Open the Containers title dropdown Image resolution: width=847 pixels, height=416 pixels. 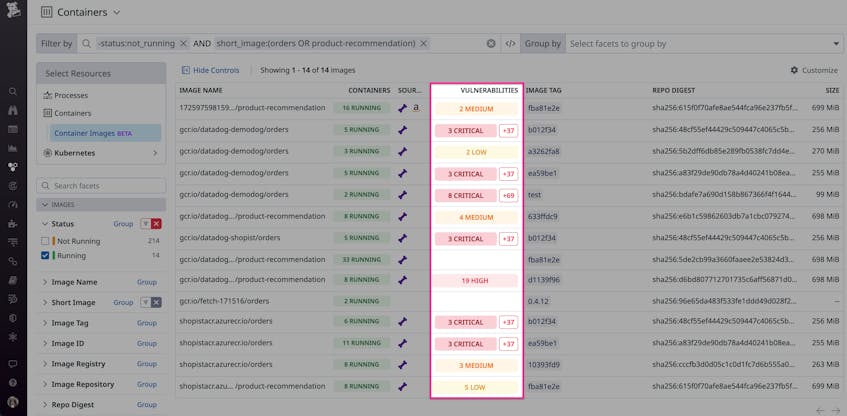coord(117,12)
